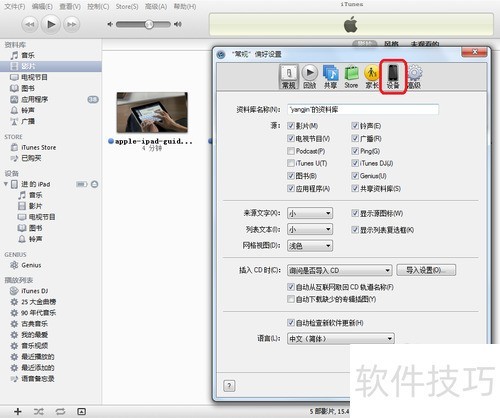Click the help question mark button

[x=229, y=386]
